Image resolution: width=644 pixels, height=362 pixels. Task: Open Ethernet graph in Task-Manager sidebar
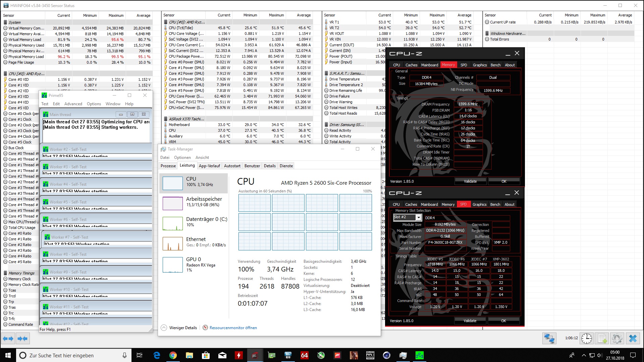point(194,243)
